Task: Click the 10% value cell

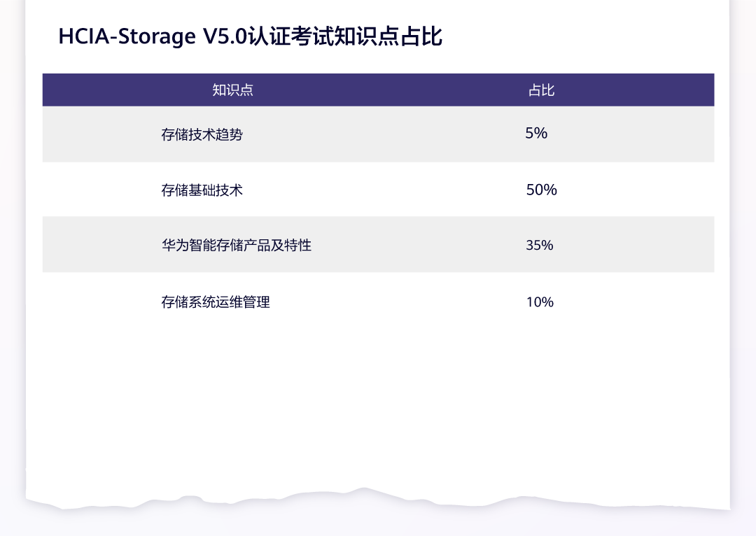Action: pyautogui.click(x=540, y=302)
